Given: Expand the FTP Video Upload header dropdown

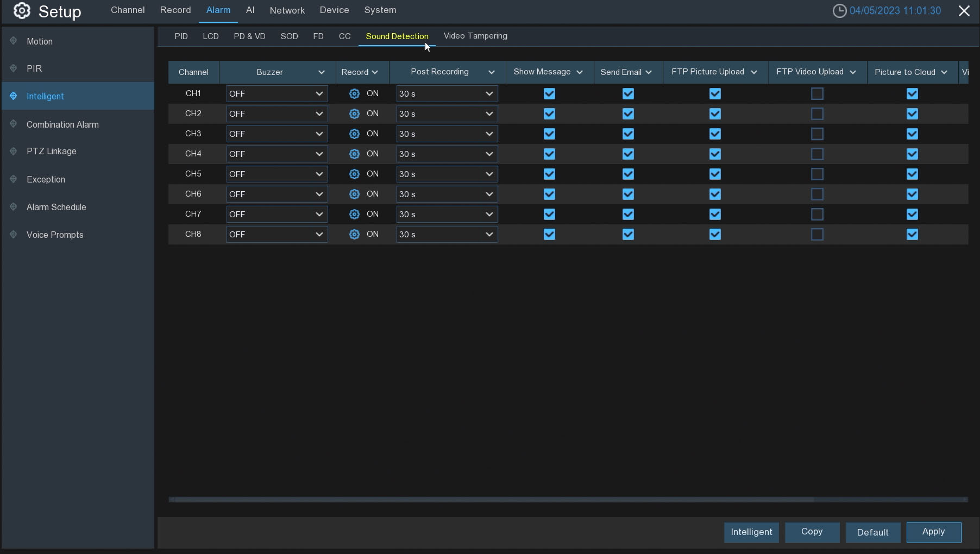Looking at the screenshot, I should point(853,72).
